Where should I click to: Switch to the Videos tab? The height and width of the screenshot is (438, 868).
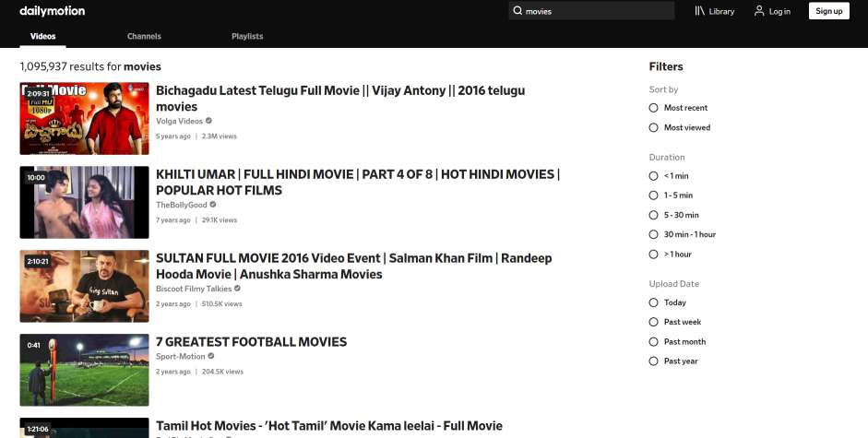[42, 36]
